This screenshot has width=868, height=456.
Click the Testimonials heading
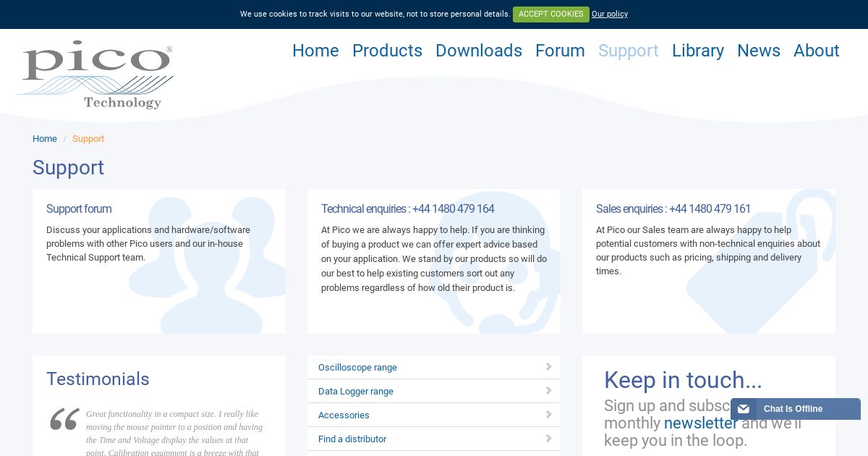98,379
